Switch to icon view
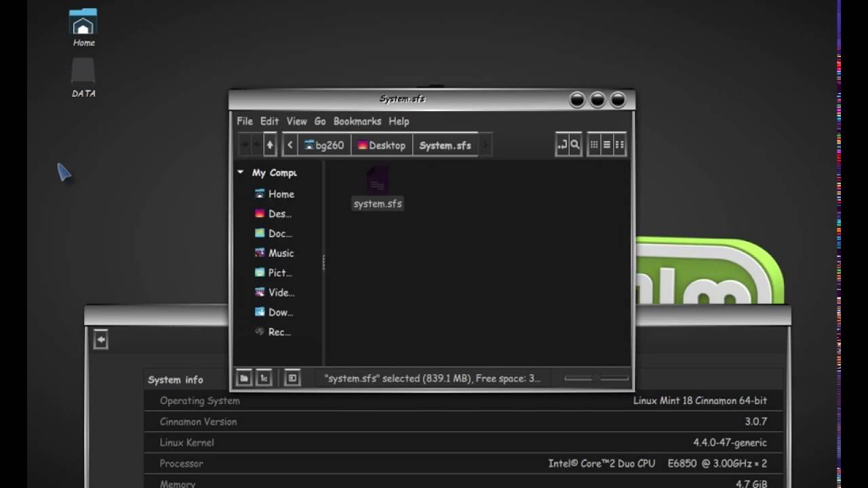The height and width of the screenshot is (488, 868). (x=594, y=144)
